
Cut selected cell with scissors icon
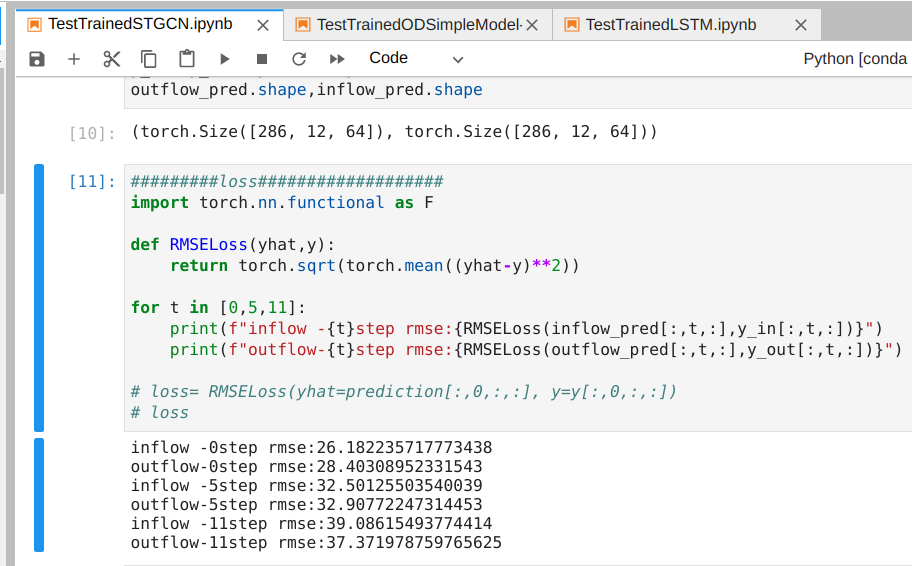click(x=111, y=59)
